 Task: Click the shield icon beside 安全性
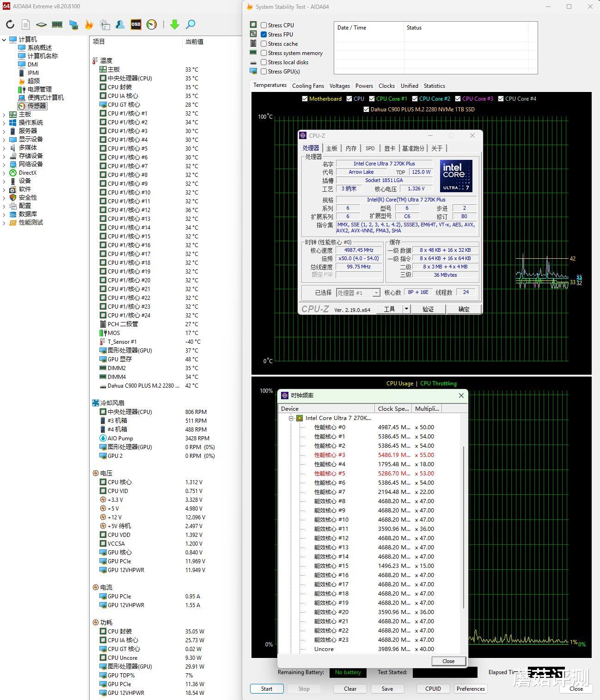point(13,197)
